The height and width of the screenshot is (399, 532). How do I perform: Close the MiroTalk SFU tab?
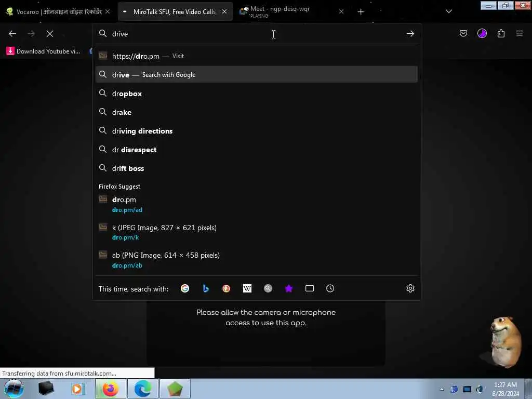(x=224, y=11)
